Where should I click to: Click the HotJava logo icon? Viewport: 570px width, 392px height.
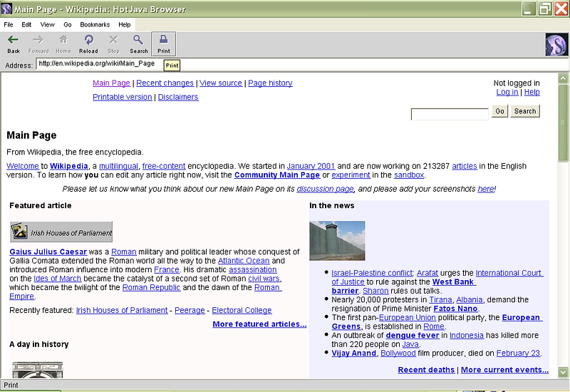(556, 45)
